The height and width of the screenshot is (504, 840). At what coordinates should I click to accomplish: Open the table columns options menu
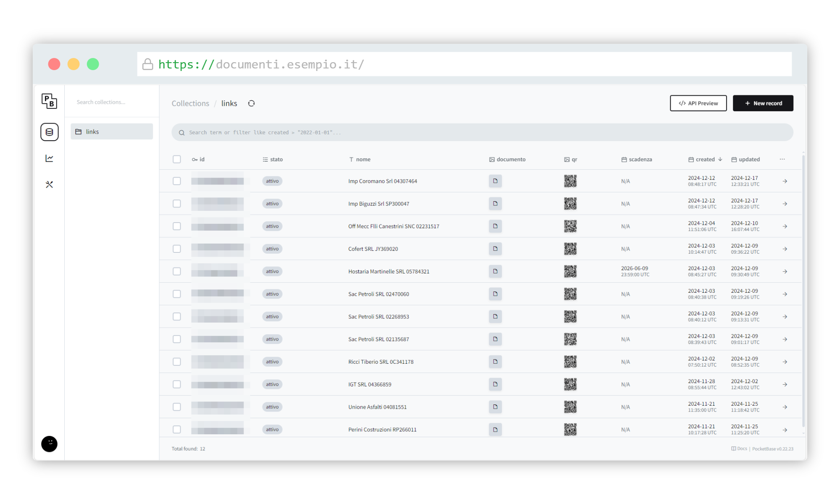pyautogui.click(x=782, y=159)
